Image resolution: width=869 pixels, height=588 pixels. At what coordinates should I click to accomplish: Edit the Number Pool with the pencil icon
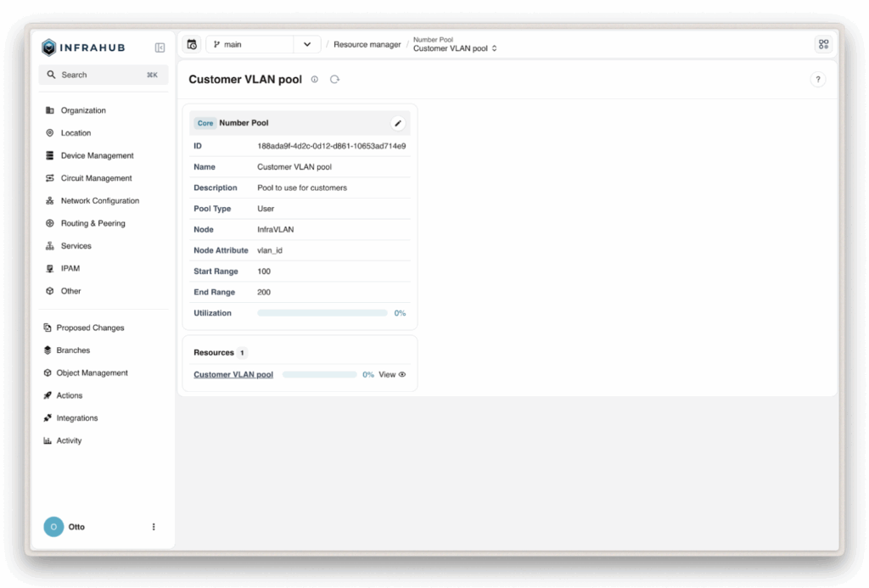(x=397, y=122)
